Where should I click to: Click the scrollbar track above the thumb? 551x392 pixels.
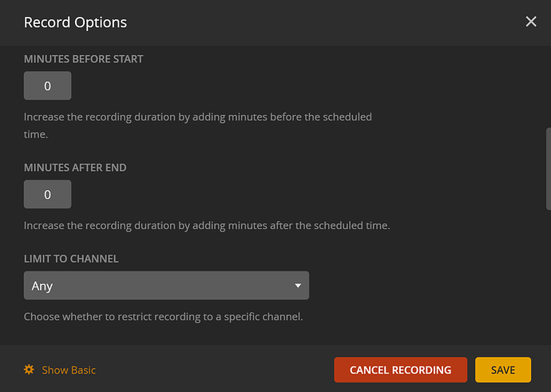point(546,88)
